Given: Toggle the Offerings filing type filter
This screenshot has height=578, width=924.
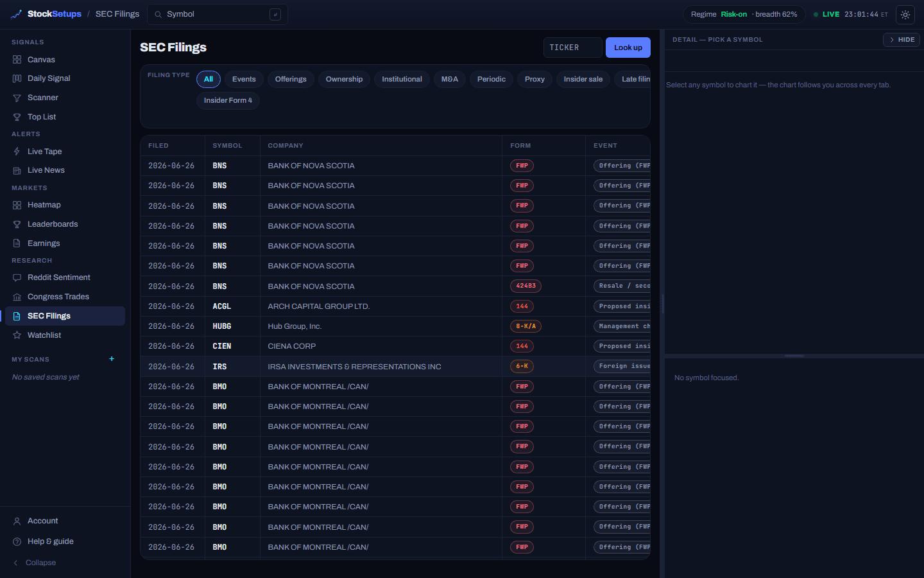Looking at the screenshot, I should pyautogui.click(x=291, y=79).
